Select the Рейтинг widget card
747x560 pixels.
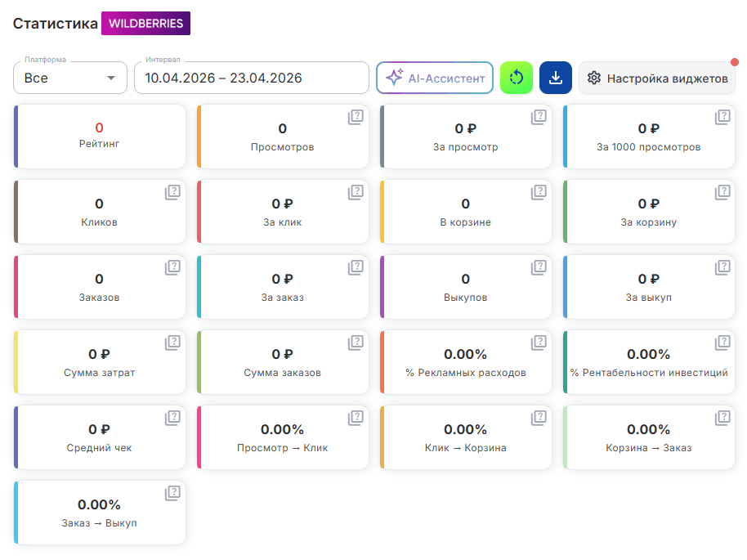(x=100, y=137)
